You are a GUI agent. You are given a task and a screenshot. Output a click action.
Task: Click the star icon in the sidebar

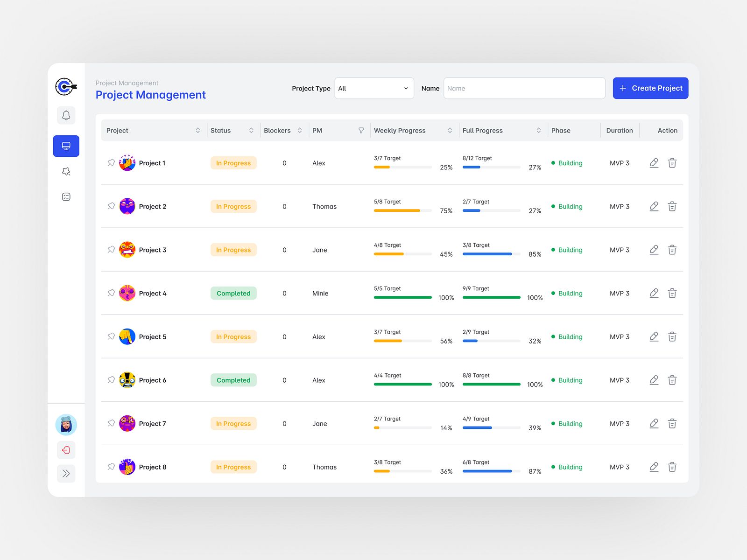(66, 171)
